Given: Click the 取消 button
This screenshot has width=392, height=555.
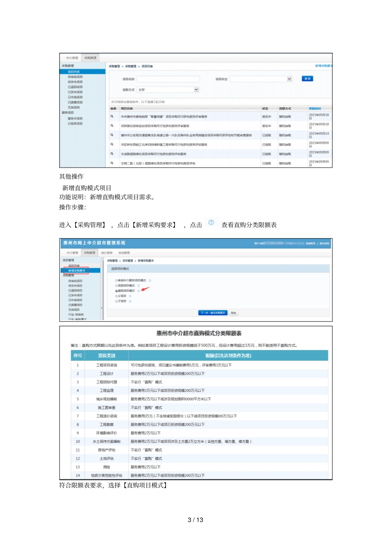Looking at the screenshot, I should [233, 313].
